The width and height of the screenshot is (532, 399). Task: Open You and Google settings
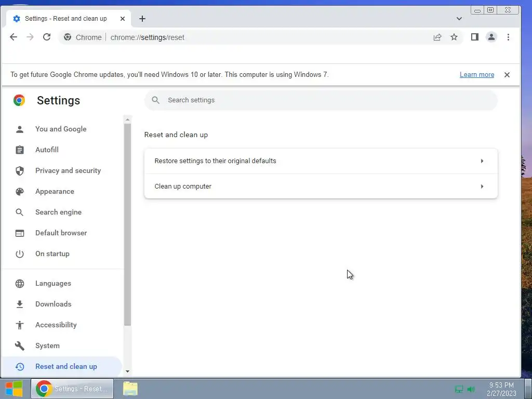(61, 129)
